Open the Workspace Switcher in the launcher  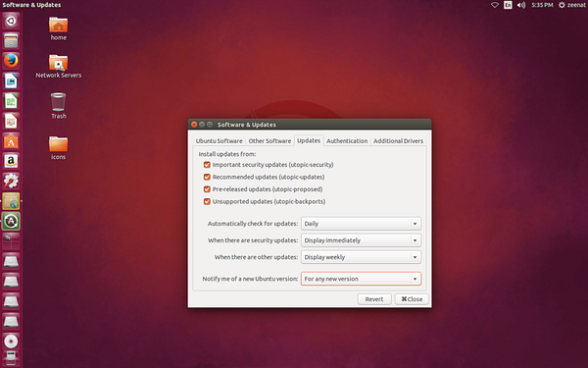[11, 241]
